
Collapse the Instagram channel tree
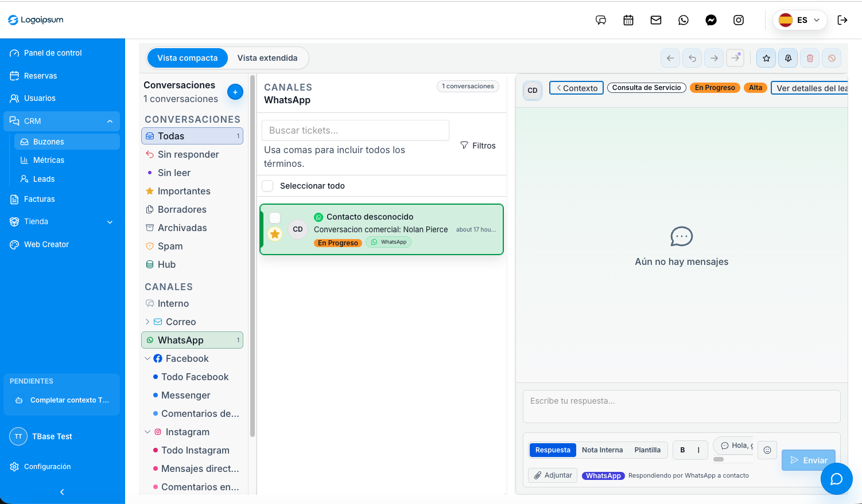147,432
